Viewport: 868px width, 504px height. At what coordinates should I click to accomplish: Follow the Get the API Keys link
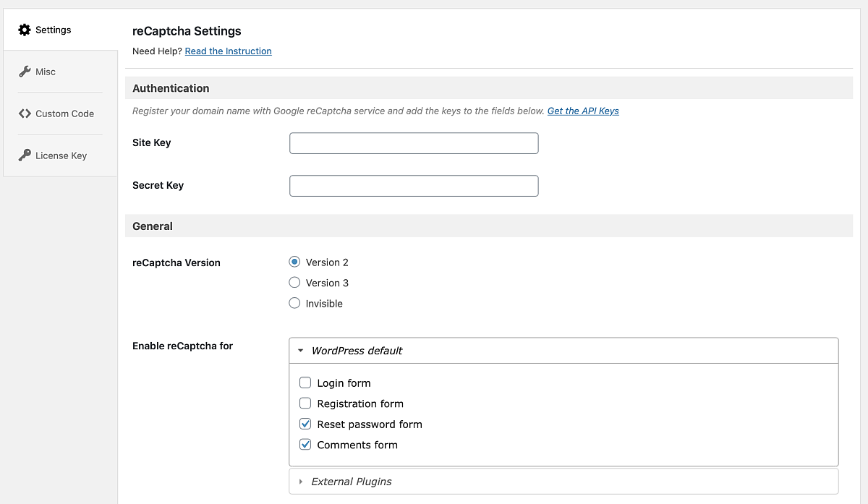pyautogui.click(x=583, y=111)
